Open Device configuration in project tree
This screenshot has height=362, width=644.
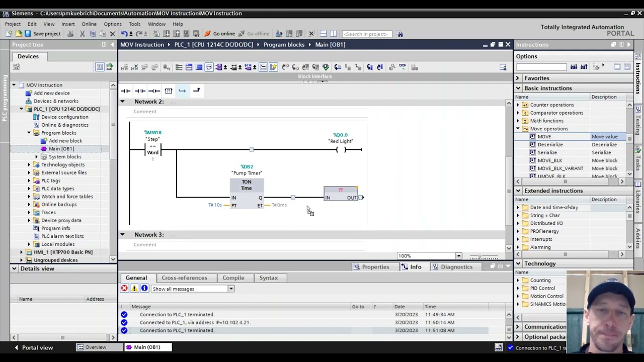tap(64, 117)
